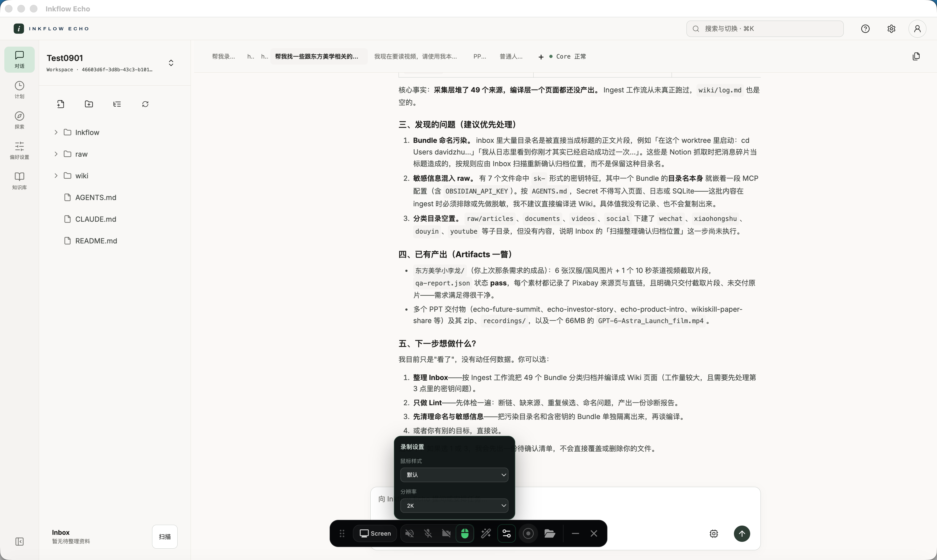Screen dimensions: 937x560
Task: Open 偏好设置 preferences in sidebar
Action: 19,150
